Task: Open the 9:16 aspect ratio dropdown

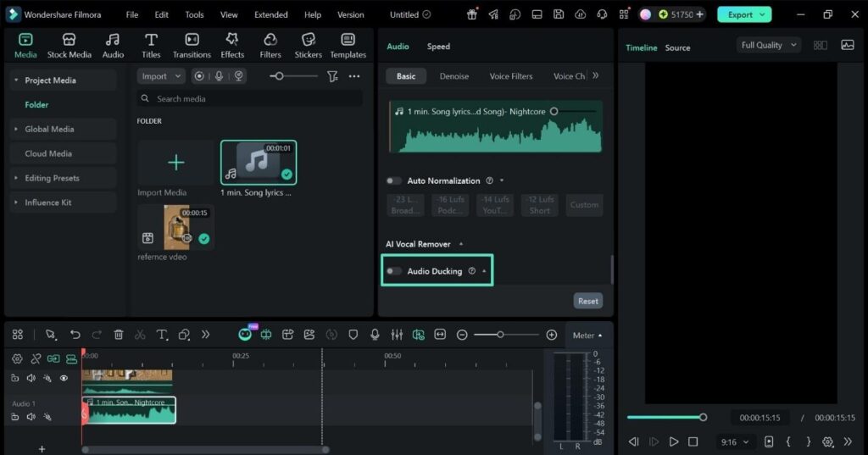Action: coord(735,441)
